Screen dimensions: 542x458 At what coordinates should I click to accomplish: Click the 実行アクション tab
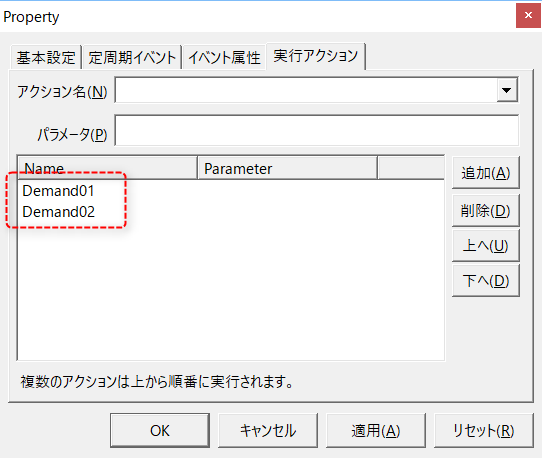click(x=316, y=56)
